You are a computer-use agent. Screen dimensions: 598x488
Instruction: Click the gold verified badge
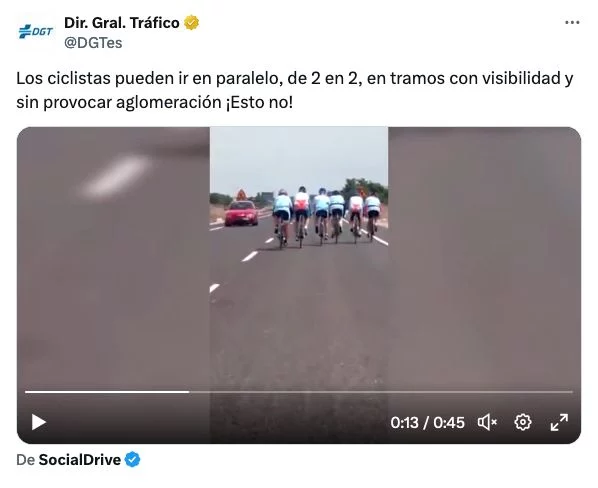point(191,23)
